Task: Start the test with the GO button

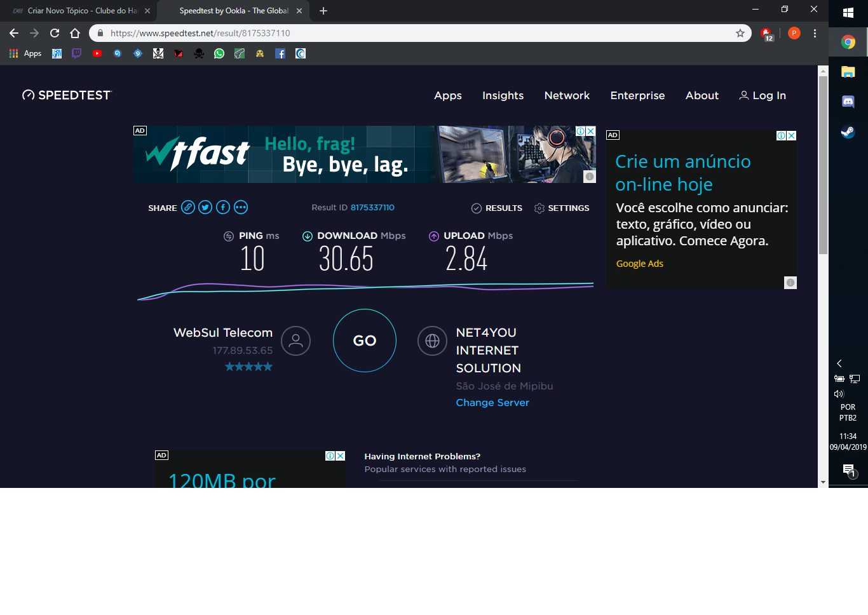Action: tap(365, 341)
